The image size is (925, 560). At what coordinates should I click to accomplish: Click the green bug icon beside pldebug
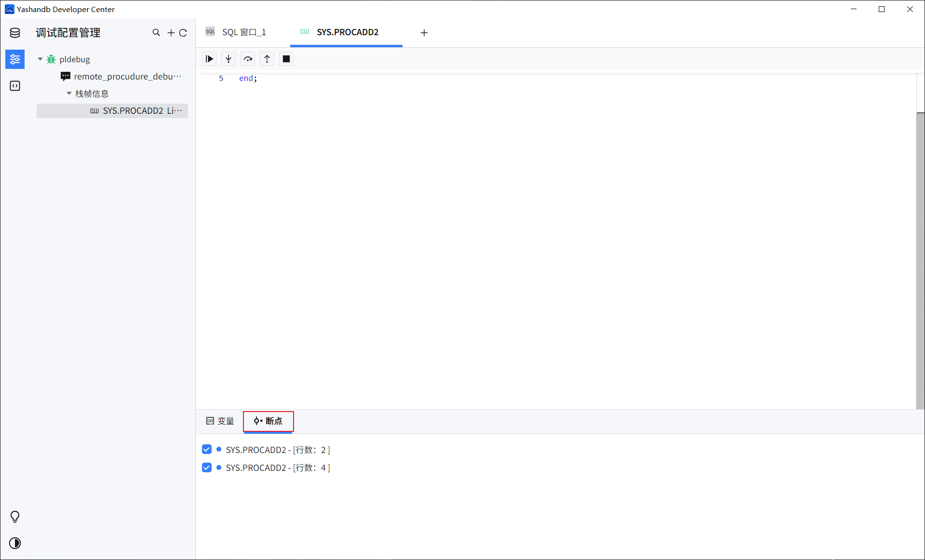click(51, 59)
